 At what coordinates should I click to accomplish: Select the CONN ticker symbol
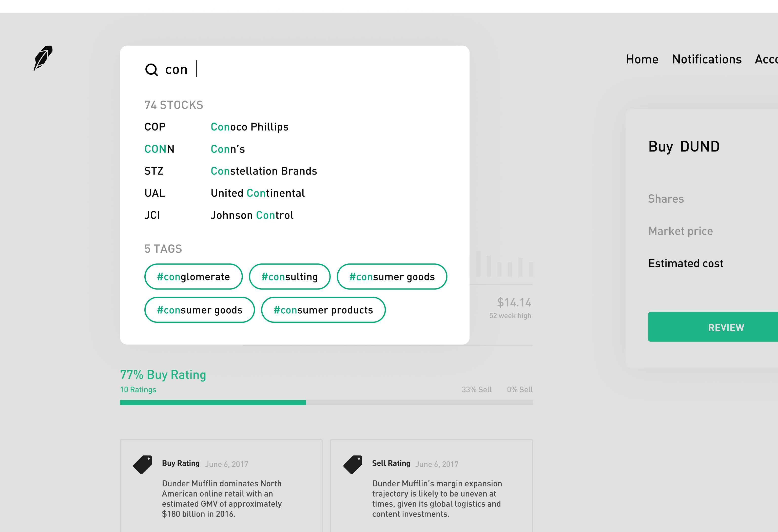click(x=159, y=149)
